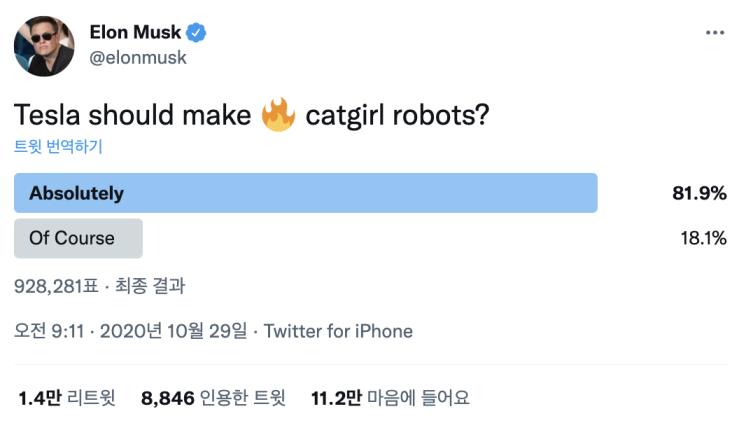Select the Absolutely poll result bar

click(305, 193)
